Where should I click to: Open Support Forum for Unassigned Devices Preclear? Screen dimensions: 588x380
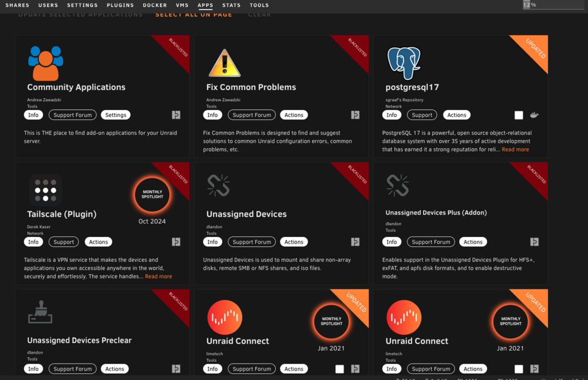click(x=72, y=369)
